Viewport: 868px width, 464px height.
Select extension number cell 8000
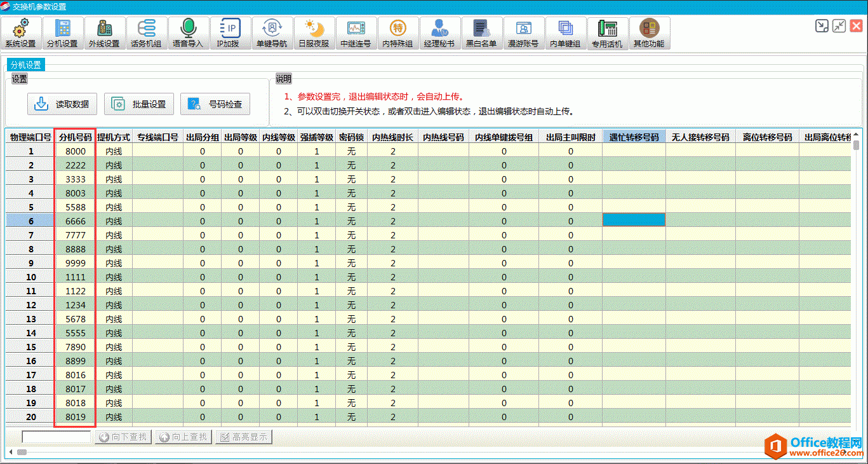click(x=76, y=151)
